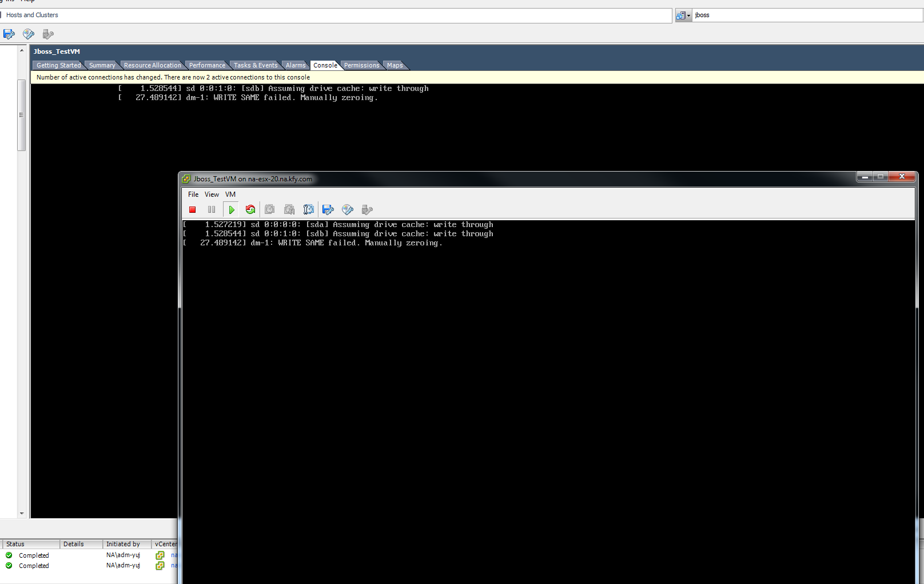This screenshot has height=584, width=924.
Task: Click NA\adm-yuj in the second task row
Action: point(123,566)
